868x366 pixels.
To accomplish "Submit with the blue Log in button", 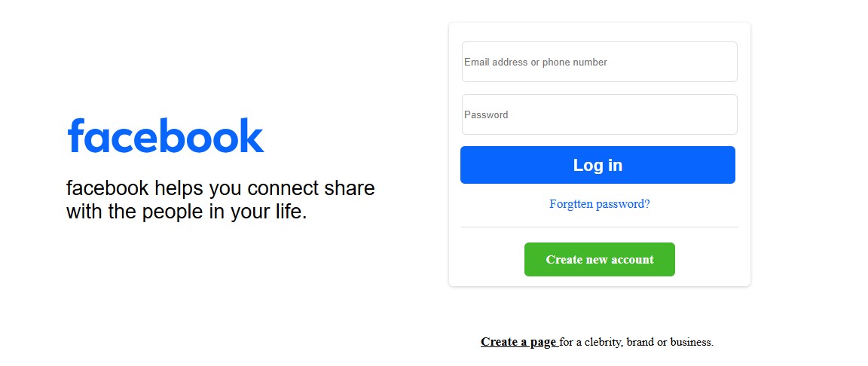I will pyautogui.click(x=598, y=165).
